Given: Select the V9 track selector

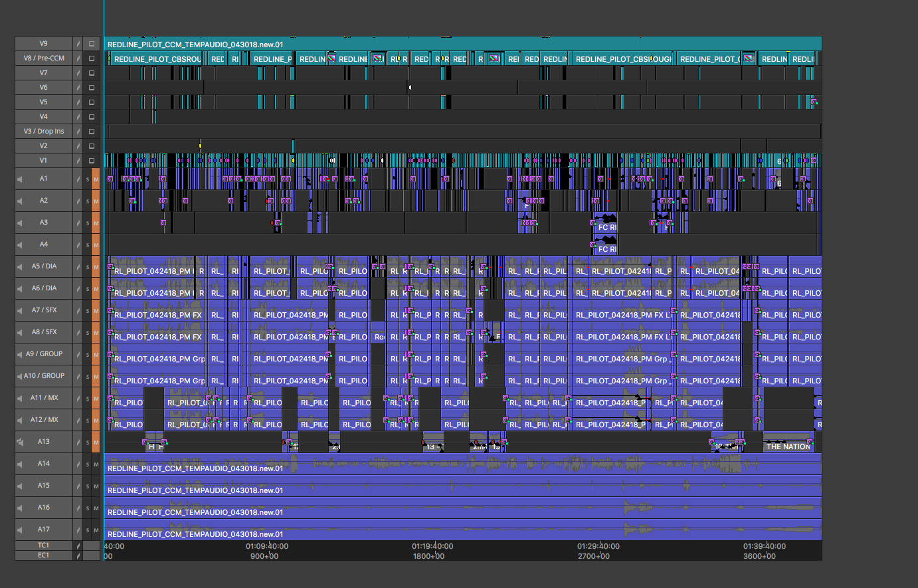Looking at the screenshot, I should [x=44, y=44].
